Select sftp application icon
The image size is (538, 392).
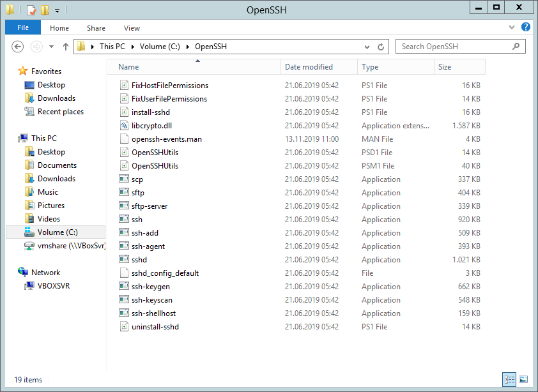[x=124, y=192]
